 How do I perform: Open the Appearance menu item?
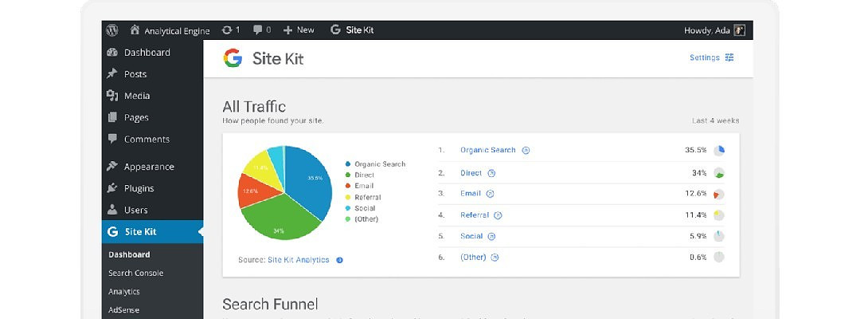(x=149, y=167)
